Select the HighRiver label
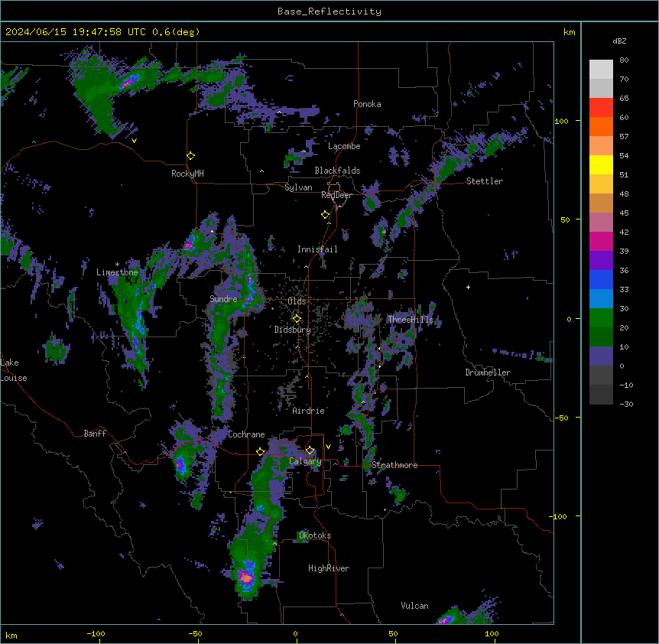The image size is (659, 644). [329, 568]
